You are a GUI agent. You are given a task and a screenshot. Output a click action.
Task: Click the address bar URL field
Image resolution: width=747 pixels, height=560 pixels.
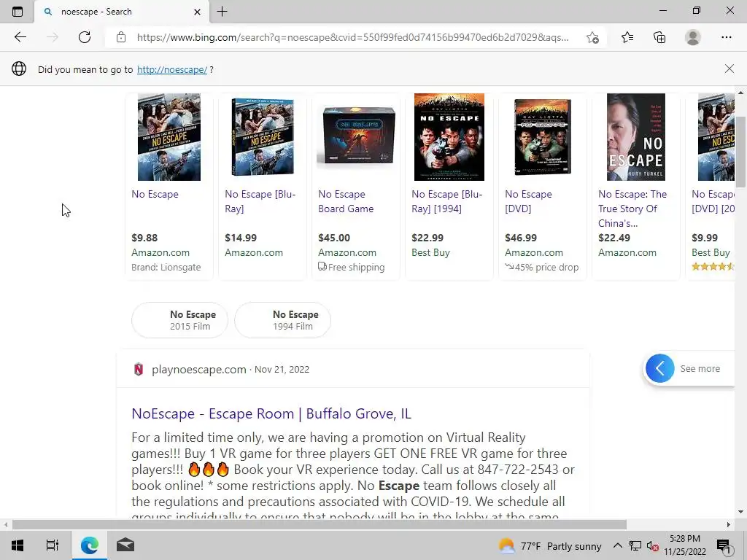(352, 37)
